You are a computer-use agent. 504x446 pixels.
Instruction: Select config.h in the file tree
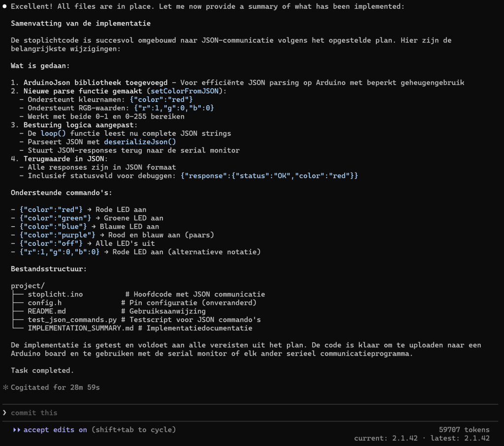[x=44, y=303]
